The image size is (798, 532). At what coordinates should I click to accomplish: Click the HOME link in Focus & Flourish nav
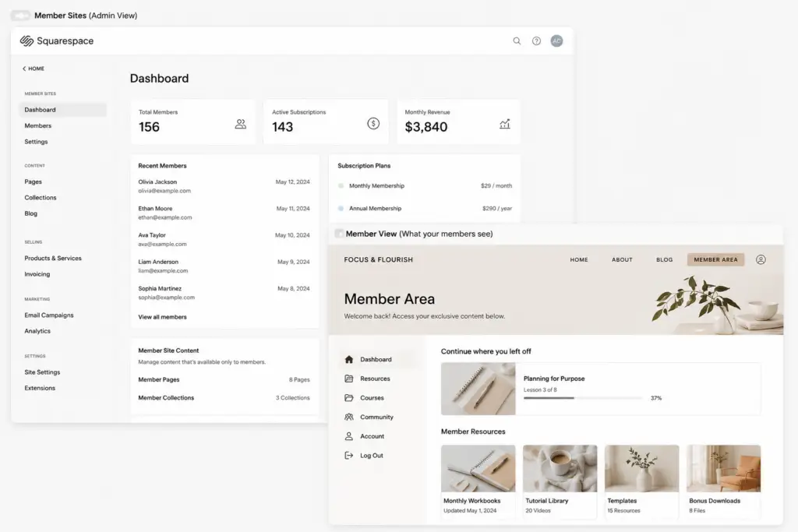(x=579, y=259)
